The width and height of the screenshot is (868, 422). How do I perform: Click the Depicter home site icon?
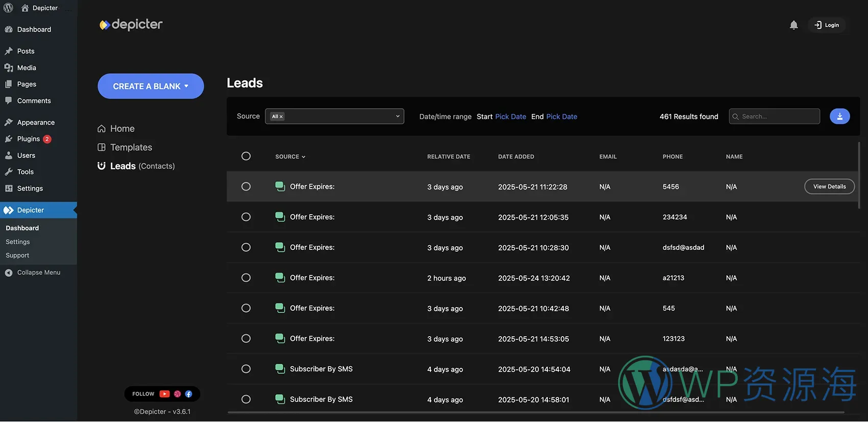pos(25,8)
